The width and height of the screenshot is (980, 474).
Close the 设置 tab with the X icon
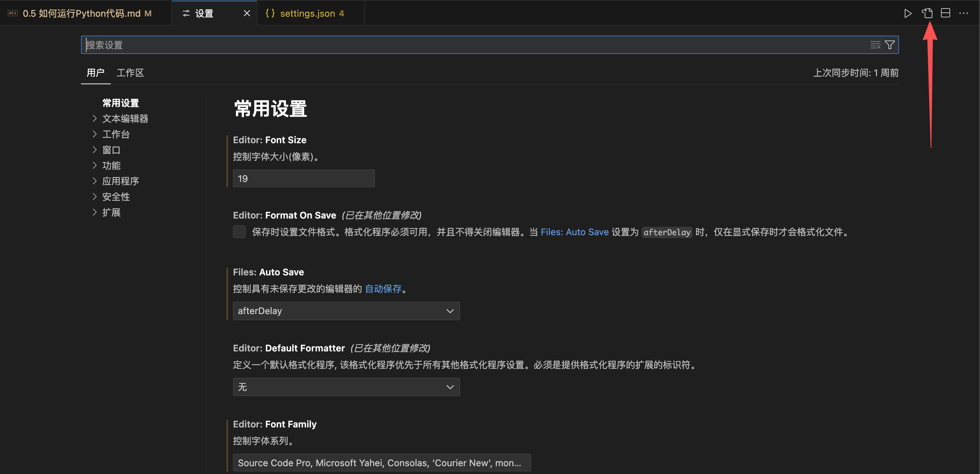pos(247,14)
